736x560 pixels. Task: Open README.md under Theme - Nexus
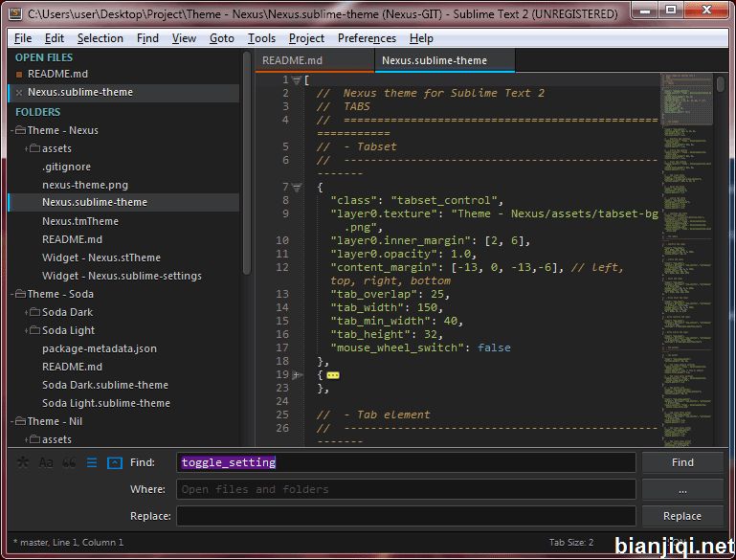pos(72,239)
